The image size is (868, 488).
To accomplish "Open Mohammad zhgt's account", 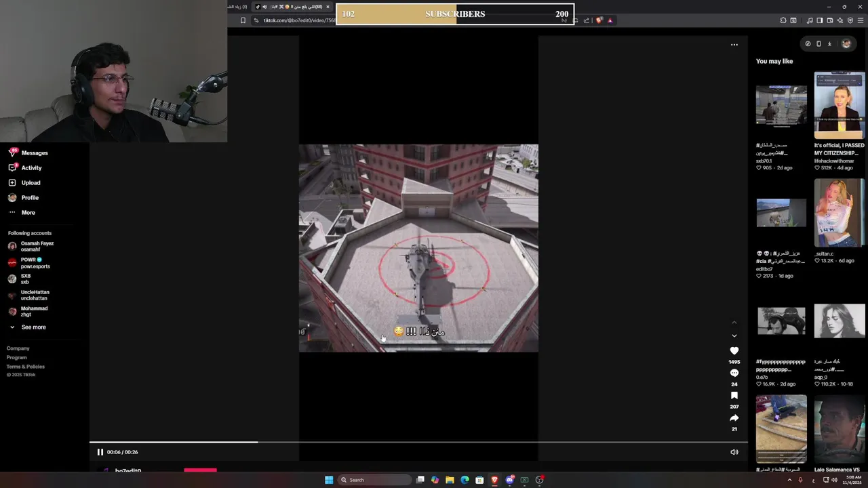I will click(28, 311).
